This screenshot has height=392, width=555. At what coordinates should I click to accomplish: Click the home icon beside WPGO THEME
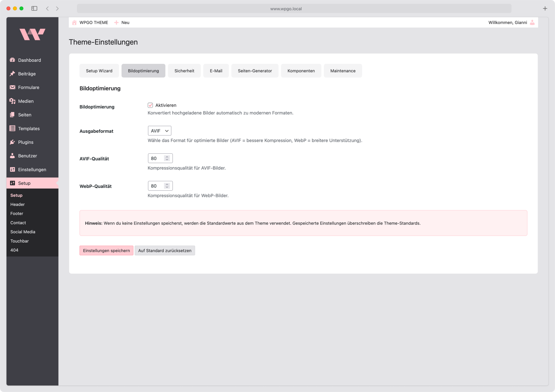pyautogui.click(x=74, y=23)
